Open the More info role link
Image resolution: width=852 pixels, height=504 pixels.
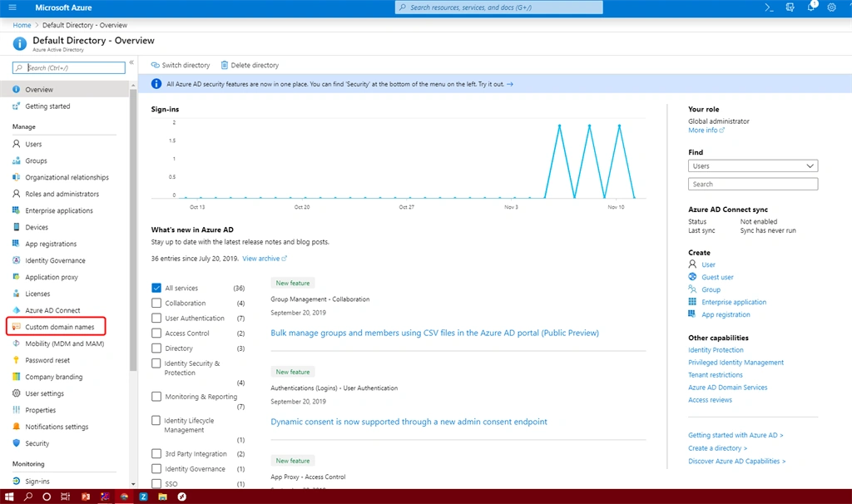tap(706, 131)
